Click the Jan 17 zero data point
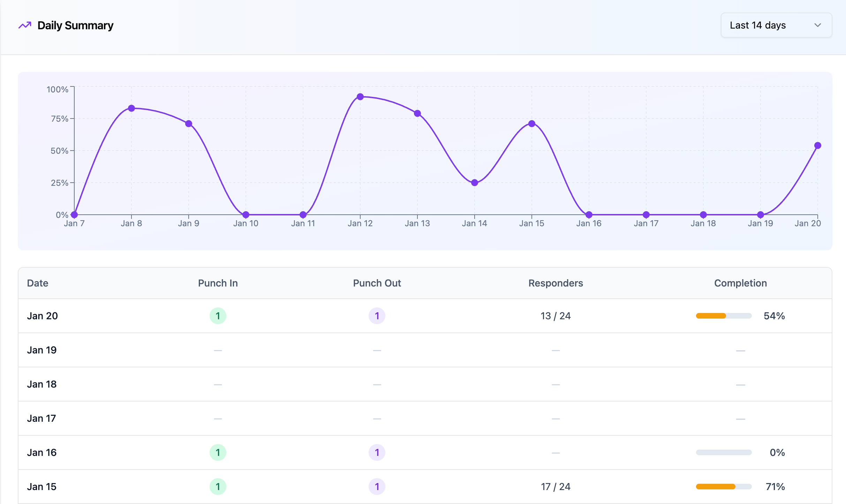 (x=646, y=215)
